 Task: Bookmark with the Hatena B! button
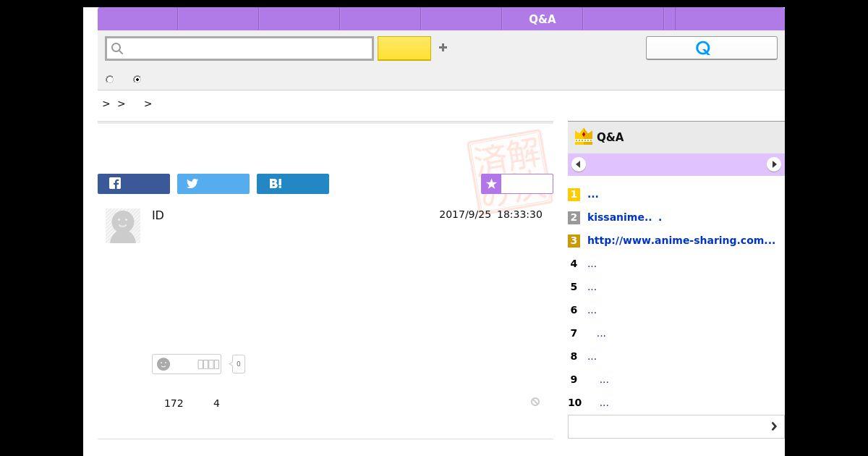point(293,184)
